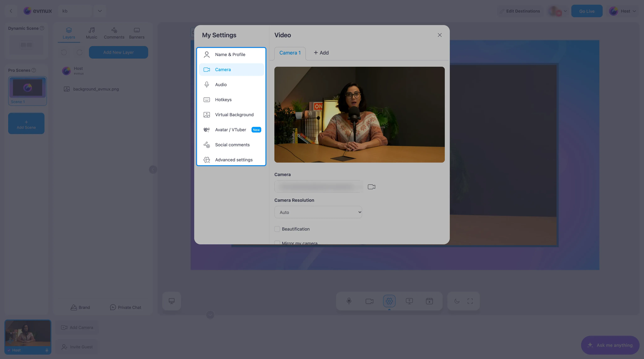Image resolution: width=644 pixels, height=359 pixels.
Task: Enable the Beautification checkbox
Action: [x=277, y=229]
